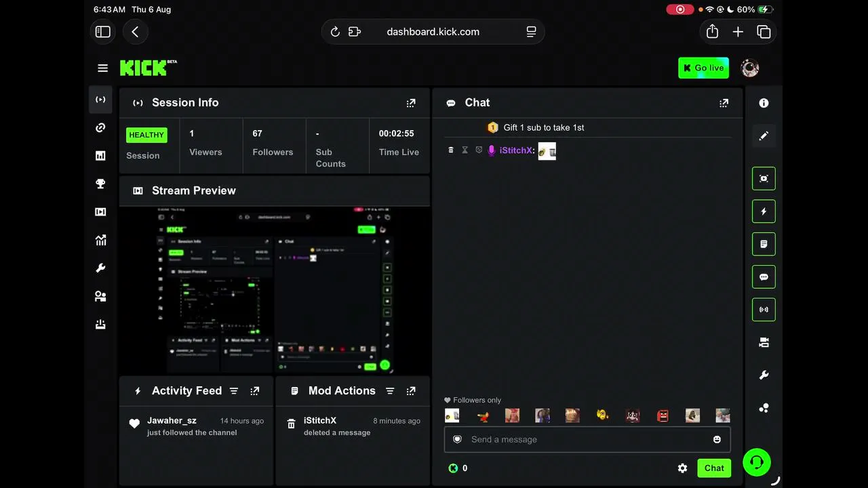Open the Mod Actions filter menu
868x488 pixels.
click(390, 391)
